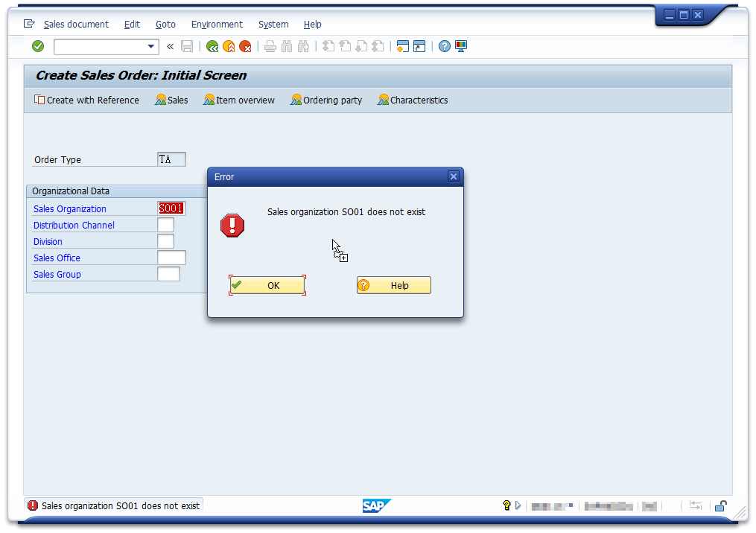The width and height of the screenshot is (756, 533).
Task: Open the toolbar Help question mark icon
Action: [445, 46]
